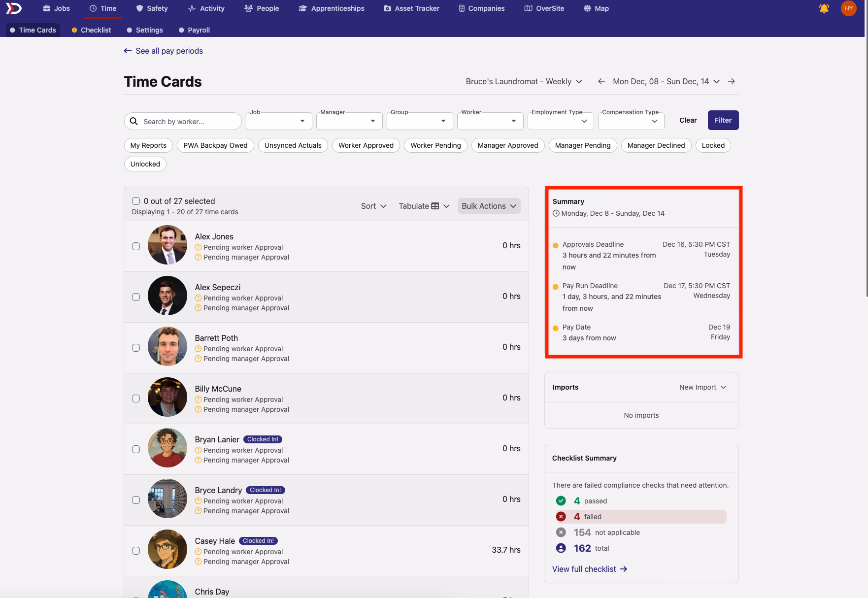Image resolution: width=868 pixels, height=598 pixels.
Task: Open the Sort dropdown
Action: [x=373, y=206]
